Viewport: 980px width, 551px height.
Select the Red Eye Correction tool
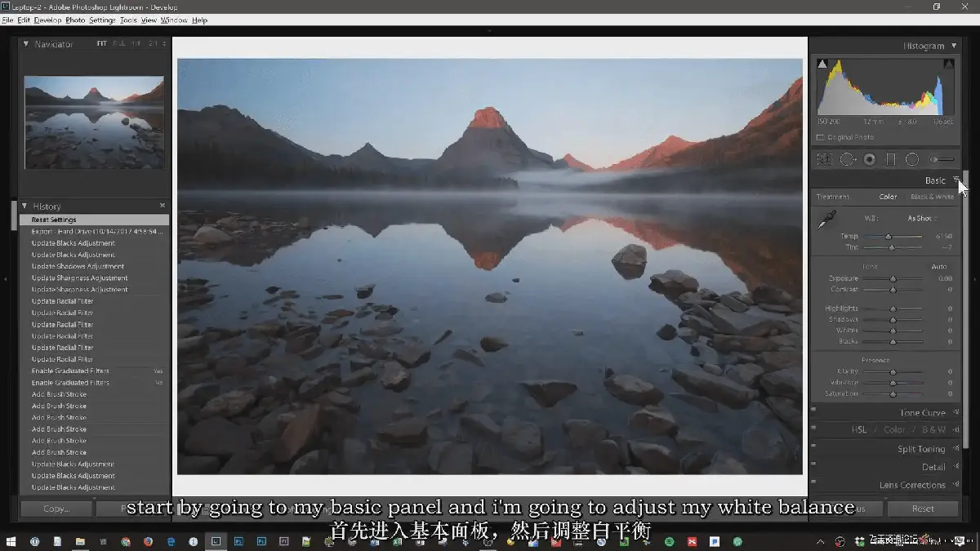[870, 160]
